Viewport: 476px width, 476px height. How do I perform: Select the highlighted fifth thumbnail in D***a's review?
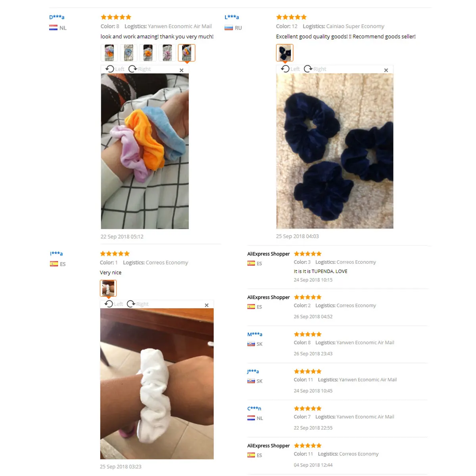click(x=187, y=53)
